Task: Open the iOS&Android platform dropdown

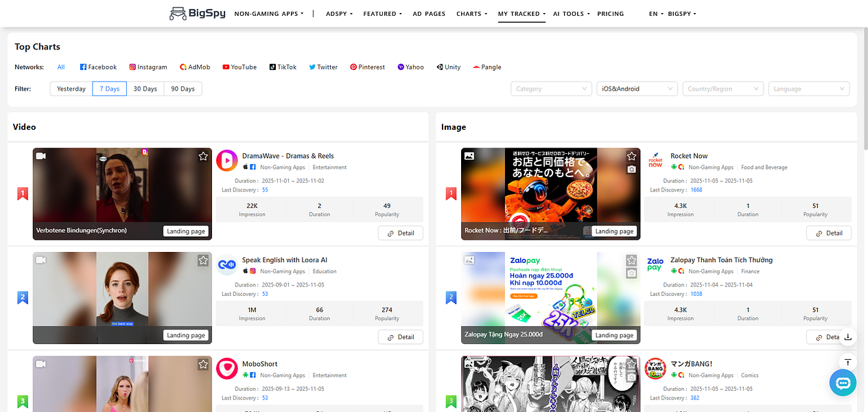Action: 637,89
